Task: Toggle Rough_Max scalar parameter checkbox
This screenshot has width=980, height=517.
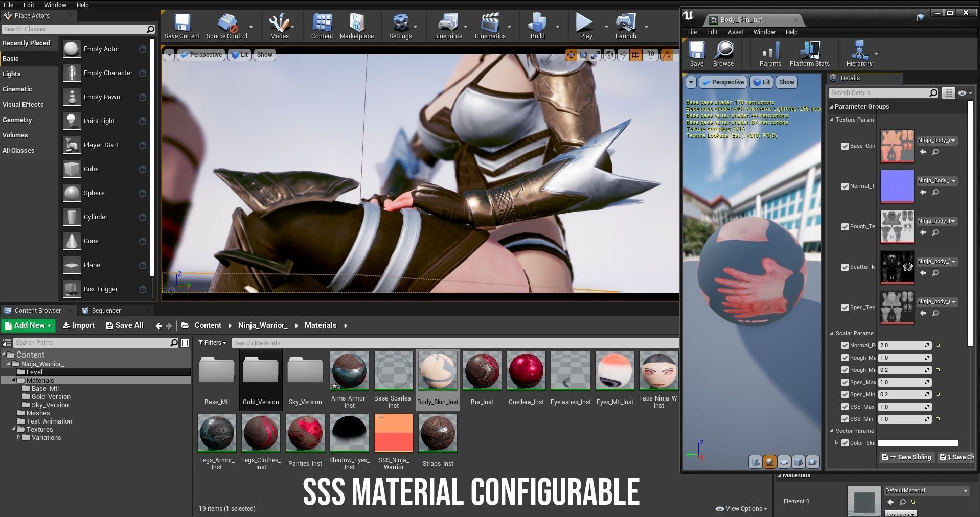Action: 845,358
